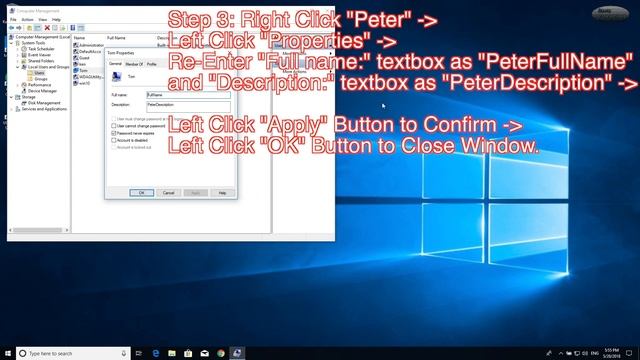Switch to the General tab in Properties
Screen dimensions: 640x360
tap(115, 64)
